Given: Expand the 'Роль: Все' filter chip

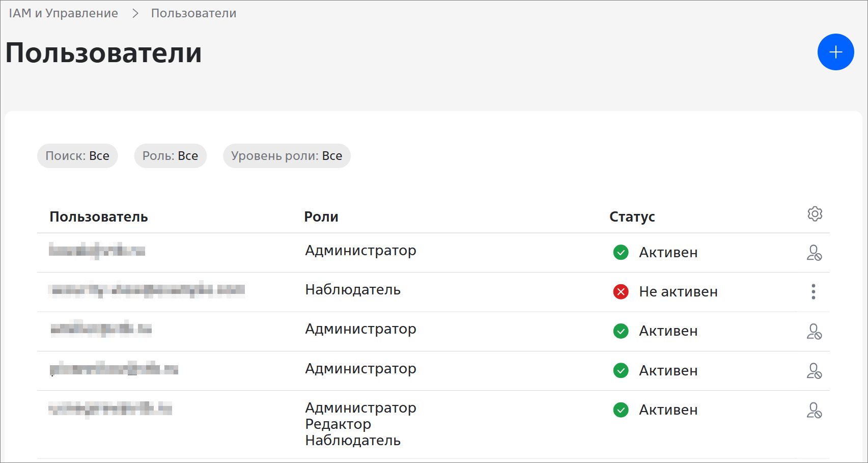Looking at the screenshot, I should coord(170,156).
